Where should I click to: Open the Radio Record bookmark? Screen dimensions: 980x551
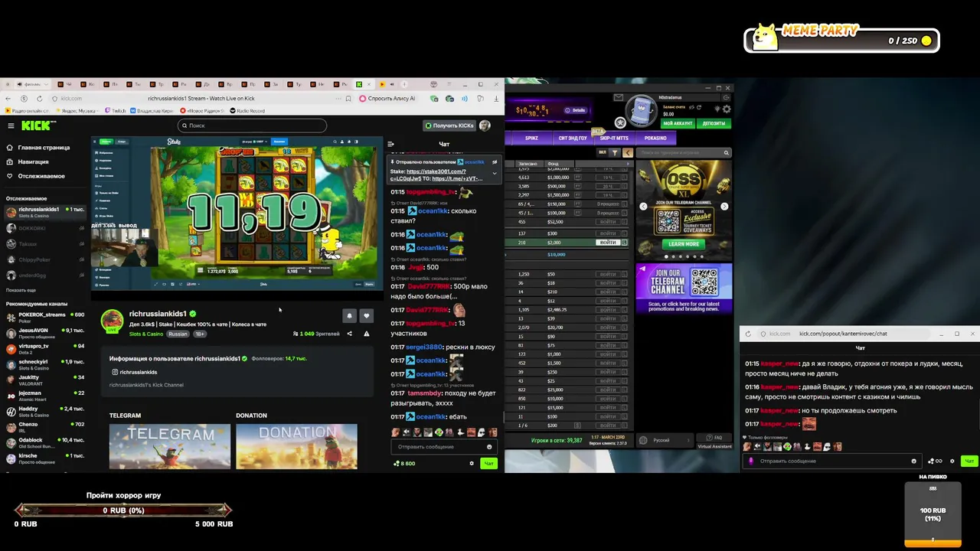pos(247,111)
